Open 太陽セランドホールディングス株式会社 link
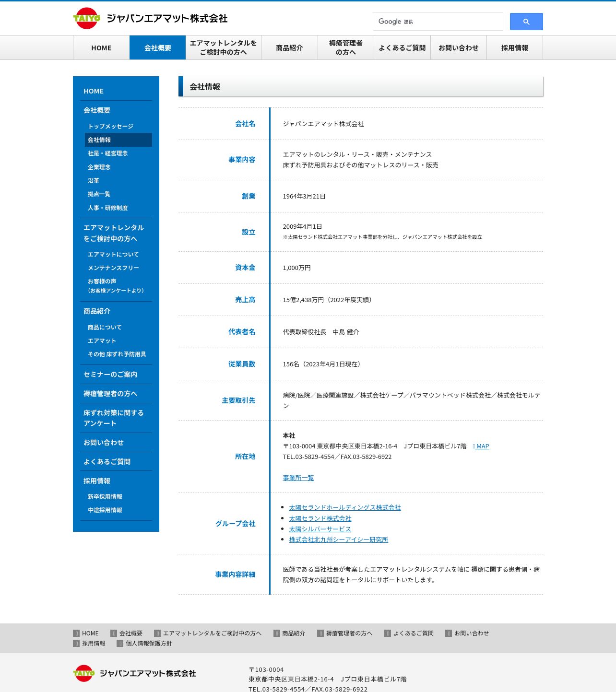Image resolution: width=616 pixels, height=692 pixels. pyautogui.click(x=345, y=507)
